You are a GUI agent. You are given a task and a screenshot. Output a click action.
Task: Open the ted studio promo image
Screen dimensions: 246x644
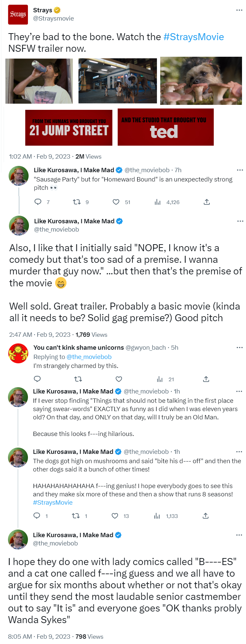coord(166,127)
